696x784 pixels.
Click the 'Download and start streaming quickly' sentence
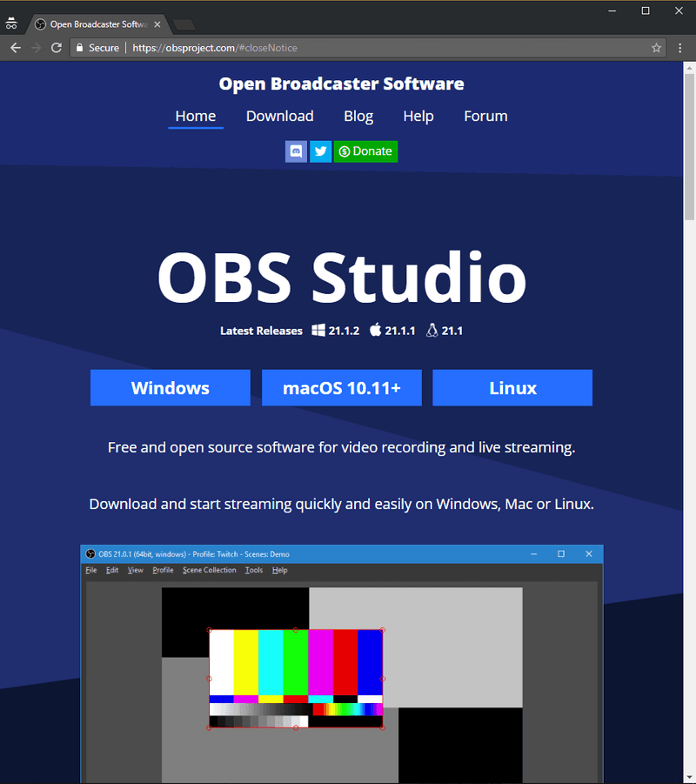(342, 504)
